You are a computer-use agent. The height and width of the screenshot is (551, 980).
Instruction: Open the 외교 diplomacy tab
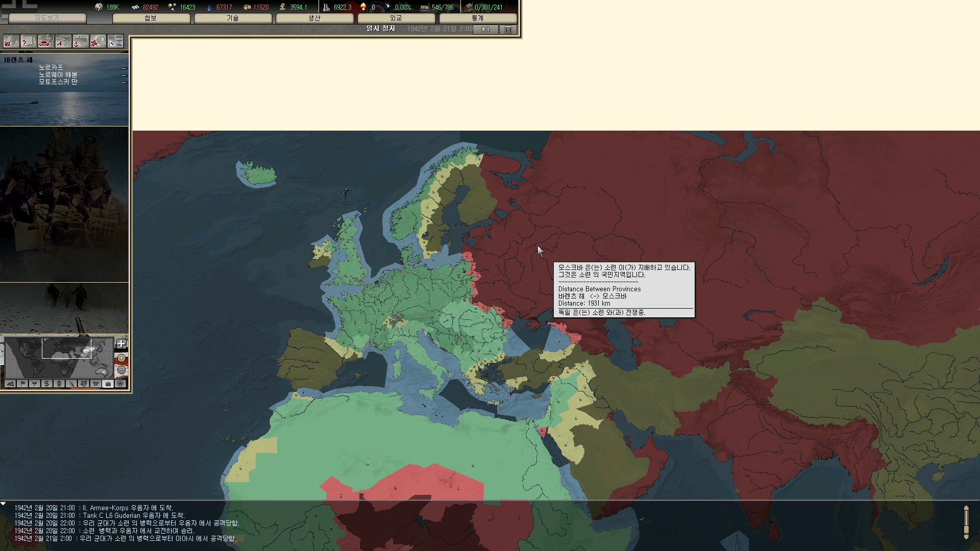click(x=396, y=18)
